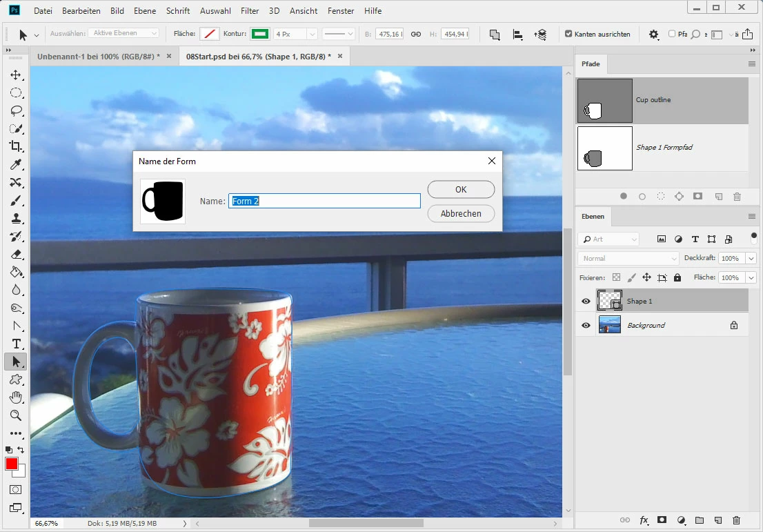
Task: Select the Blur tool
Action: coord(16,290)
